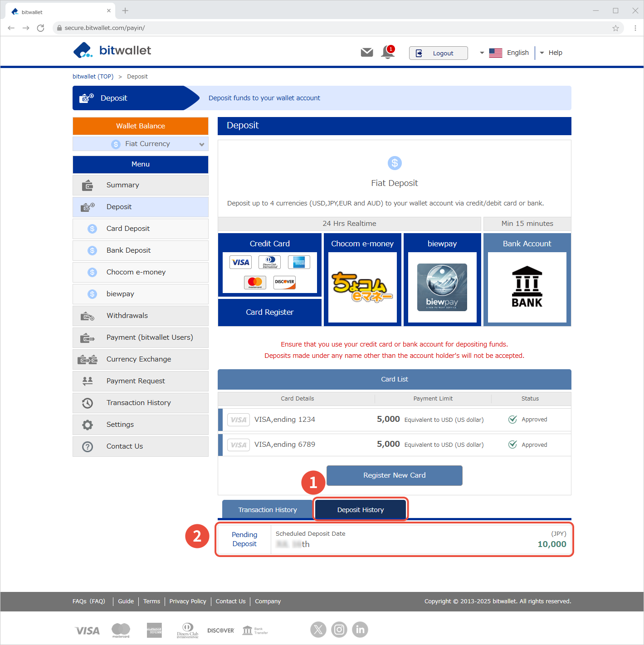Choose the Chocom e-money deposit option

[362, 279]
